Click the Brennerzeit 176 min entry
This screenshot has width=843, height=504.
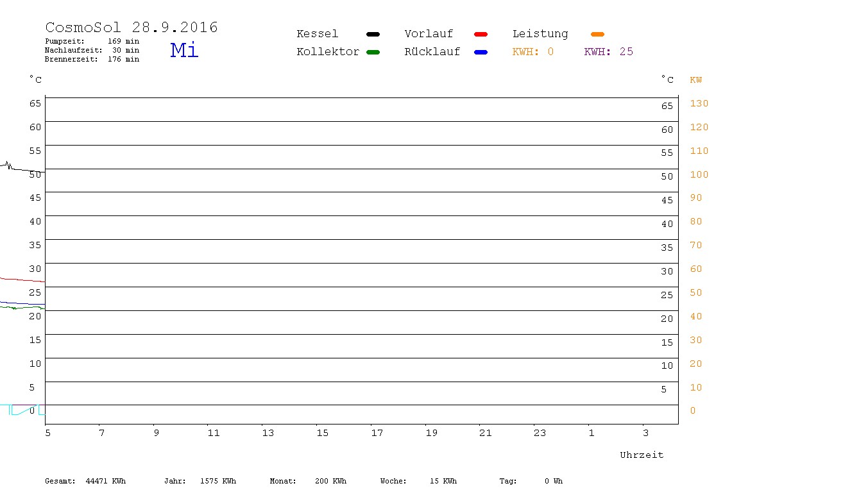[92, 59]
